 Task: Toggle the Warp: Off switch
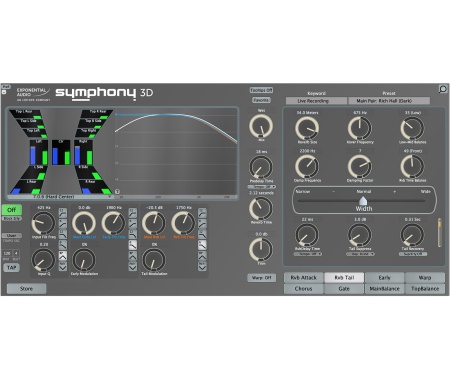point(262,278)
